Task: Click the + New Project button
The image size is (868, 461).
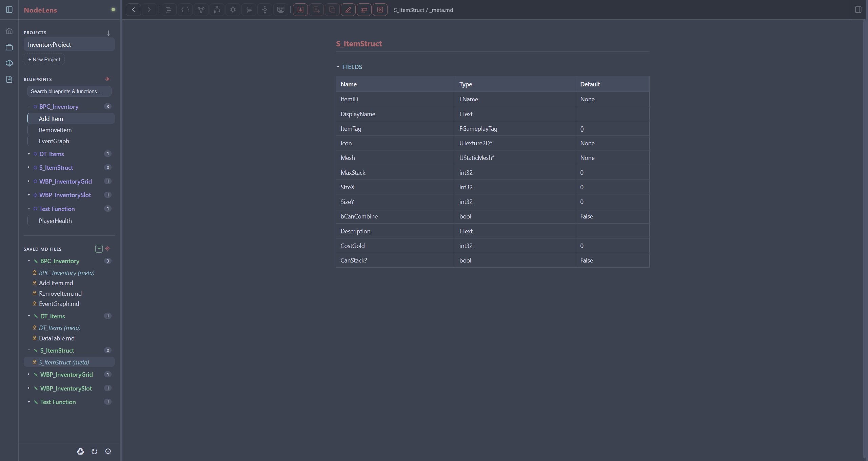Action: tap(44, 60)
